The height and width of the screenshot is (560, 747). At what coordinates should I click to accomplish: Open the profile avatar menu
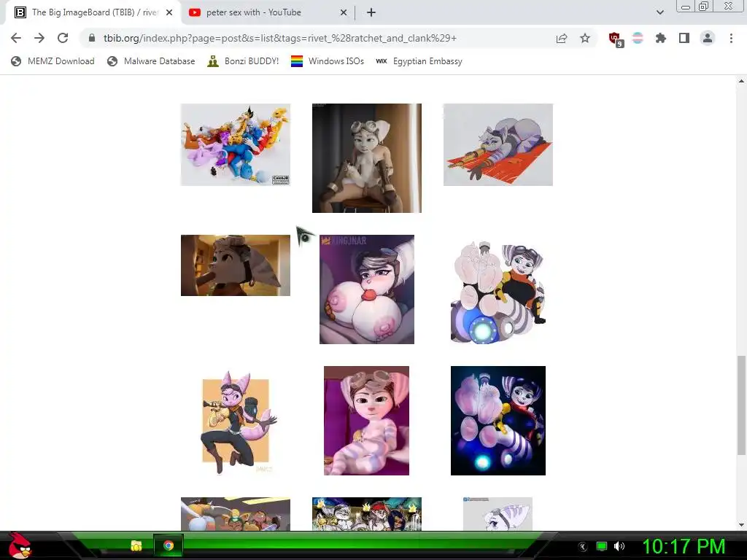708,38
